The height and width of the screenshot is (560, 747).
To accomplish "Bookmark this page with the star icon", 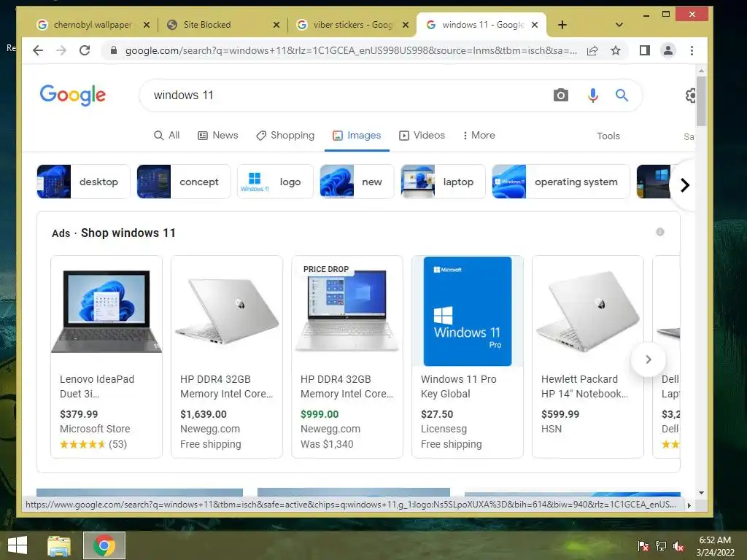I will tap(616, 50).
